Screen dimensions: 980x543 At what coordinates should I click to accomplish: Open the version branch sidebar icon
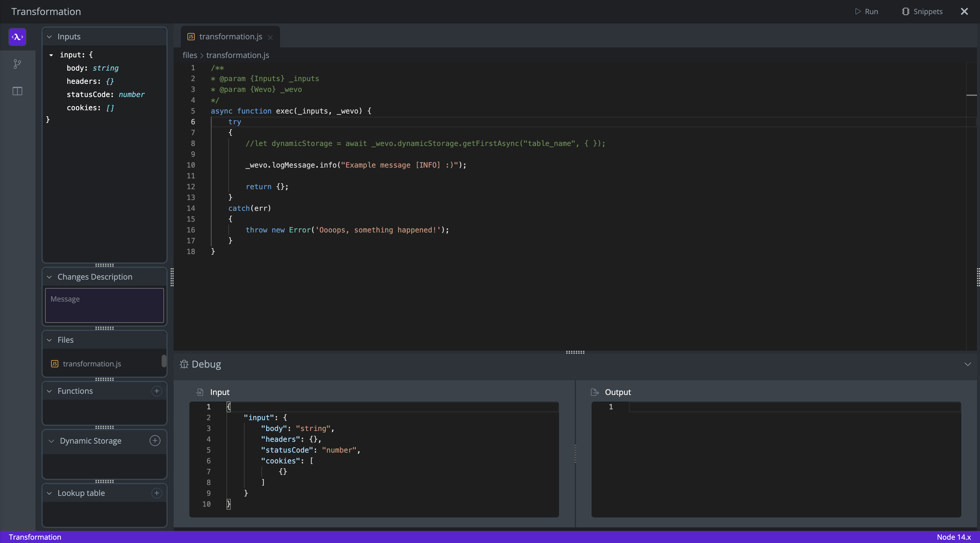tap(17, 64)
